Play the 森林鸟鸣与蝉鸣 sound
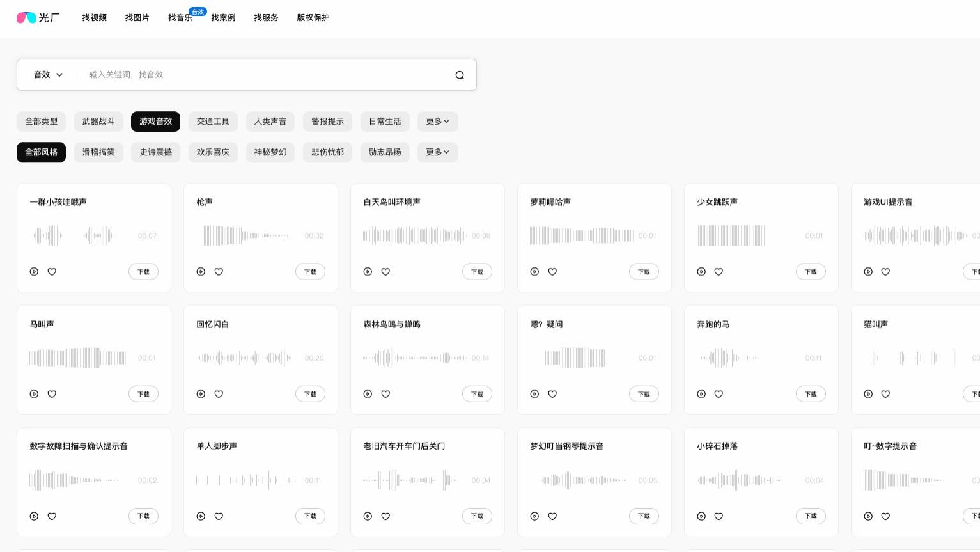The width and height of the screenshot is (980, 552). (x=368, y=394)
